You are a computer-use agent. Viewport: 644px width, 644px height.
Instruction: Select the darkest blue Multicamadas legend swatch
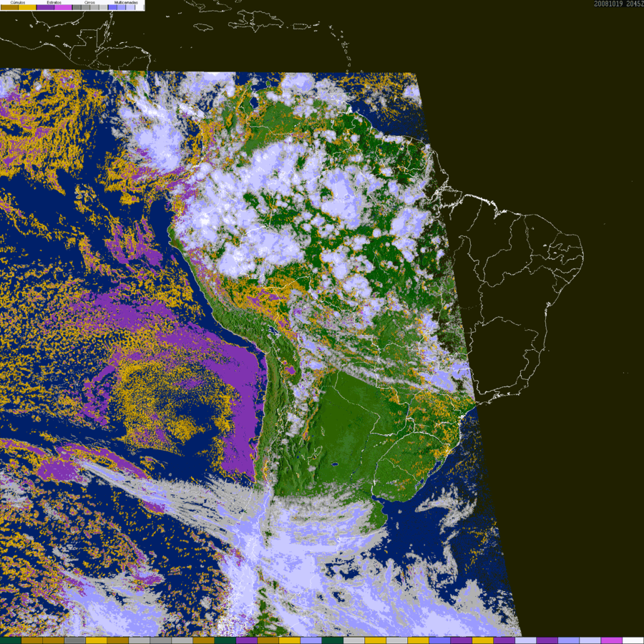pos(112,7)
